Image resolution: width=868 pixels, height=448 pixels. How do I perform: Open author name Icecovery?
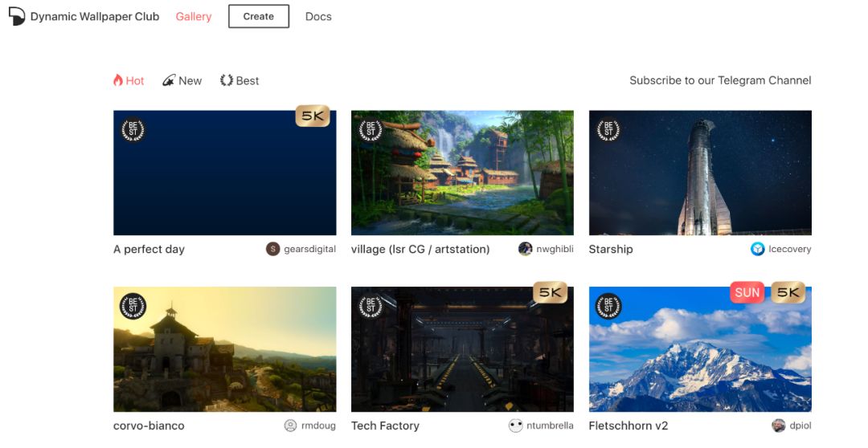coord(790,250)
